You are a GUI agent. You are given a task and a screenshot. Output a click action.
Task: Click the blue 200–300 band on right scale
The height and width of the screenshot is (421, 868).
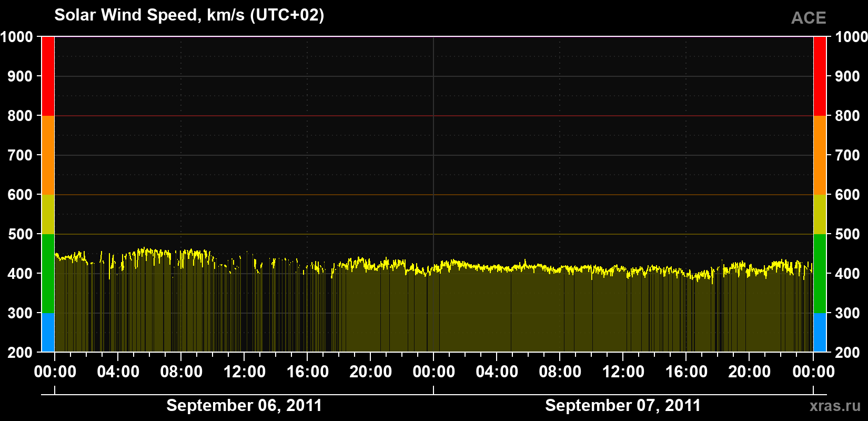(x=820, y=333)
